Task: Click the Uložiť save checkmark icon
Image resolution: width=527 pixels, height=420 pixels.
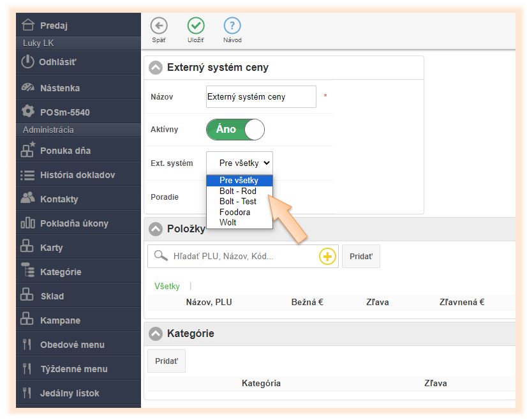Action: [x=196, y=26]
